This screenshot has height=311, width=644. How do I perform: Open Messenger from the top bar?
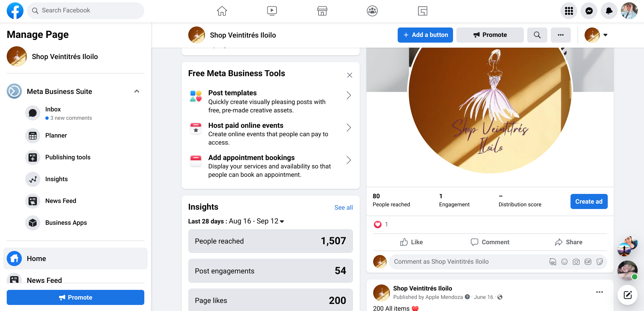click(x=589, y=11)
